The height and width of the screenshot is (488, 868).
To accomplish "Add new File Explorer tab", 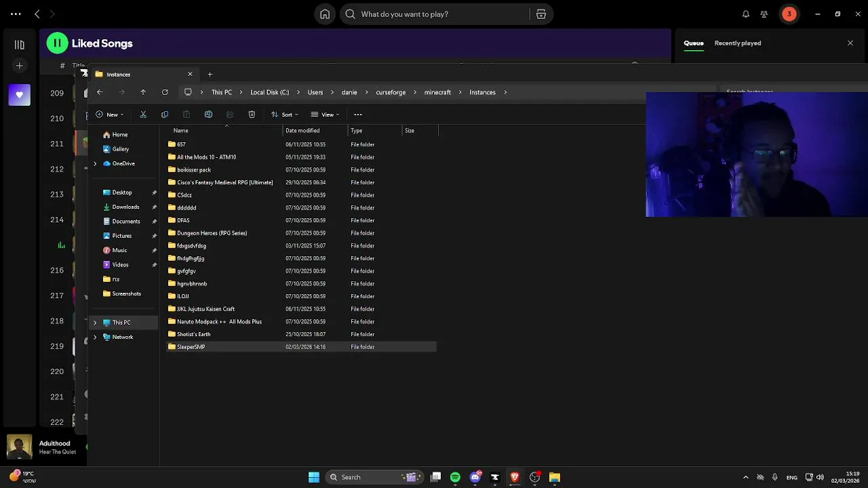I will [x=210, y=75].
